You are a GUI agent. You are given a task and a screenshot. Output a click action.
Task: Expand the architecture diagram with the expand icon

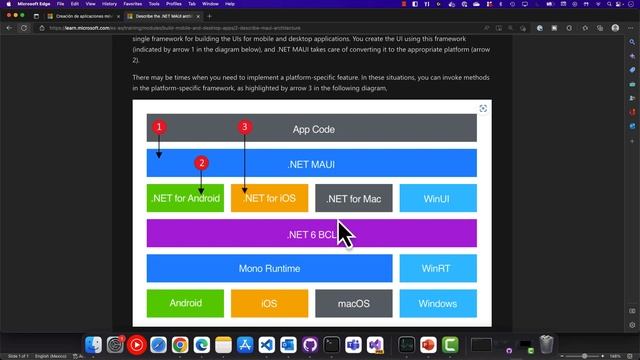coord(483,109)
